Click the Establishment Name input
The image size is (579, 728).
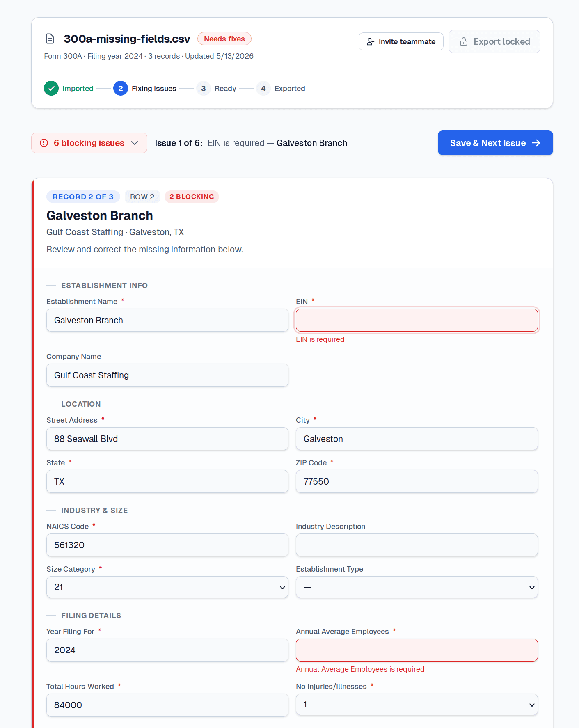(167, 320)
